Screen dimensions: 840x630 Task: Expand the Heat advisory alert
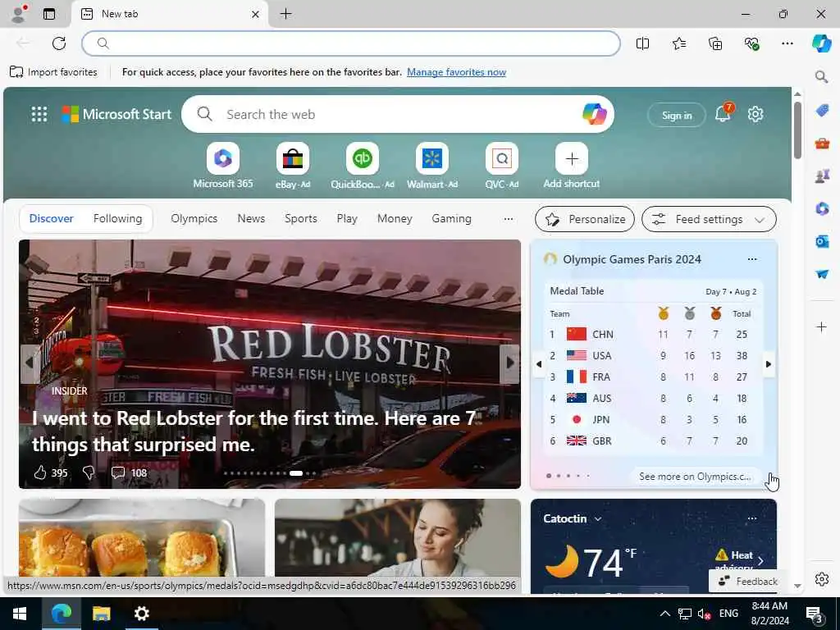742,559
